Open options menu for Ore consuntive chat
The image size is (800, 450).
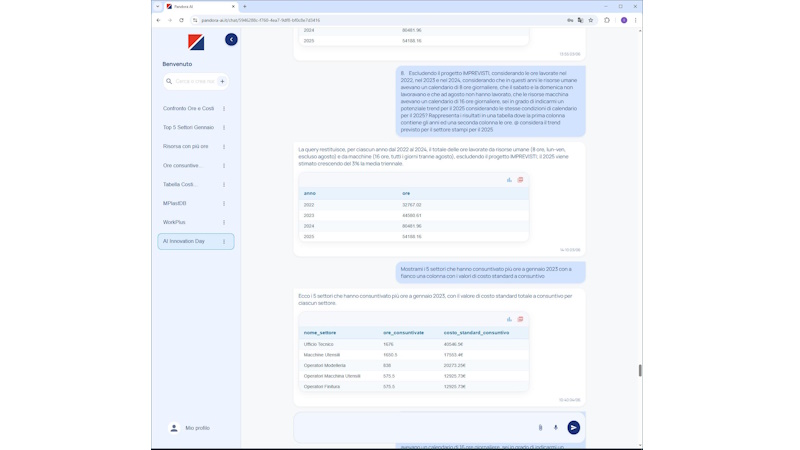[x=224, y=165]
